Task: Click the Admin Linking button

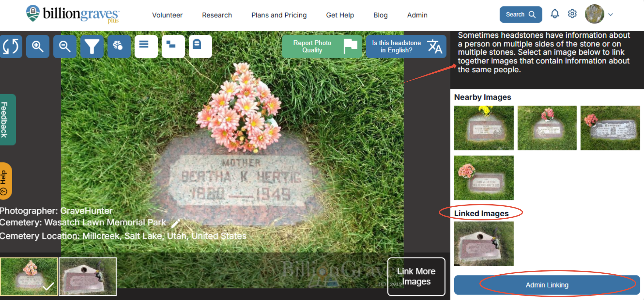Action: 547,285
